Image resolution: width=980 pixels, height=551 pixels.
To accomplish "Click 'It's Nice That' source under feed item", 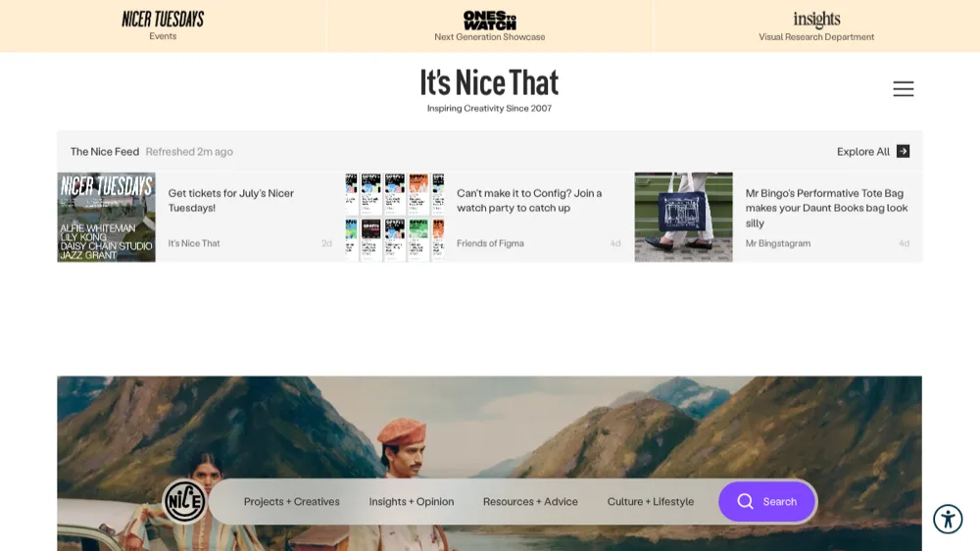I will click(x=194, y=243).
